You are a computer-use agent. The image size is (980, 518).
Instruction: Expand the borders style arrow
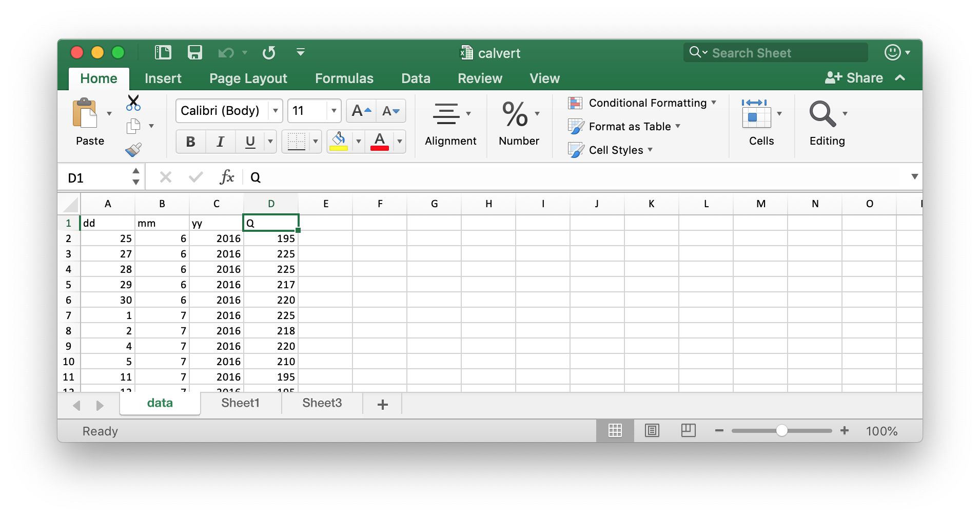316,142
